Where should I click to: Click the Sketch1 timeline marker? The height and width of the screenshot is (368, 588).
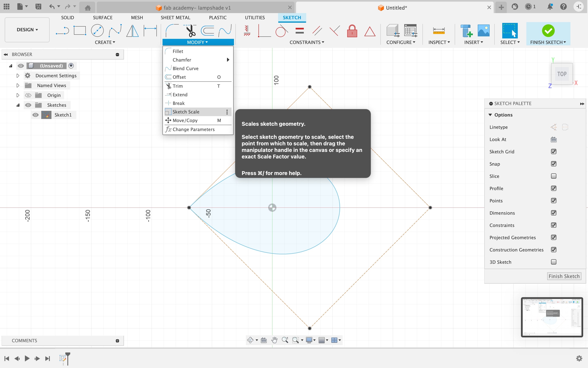63,358
